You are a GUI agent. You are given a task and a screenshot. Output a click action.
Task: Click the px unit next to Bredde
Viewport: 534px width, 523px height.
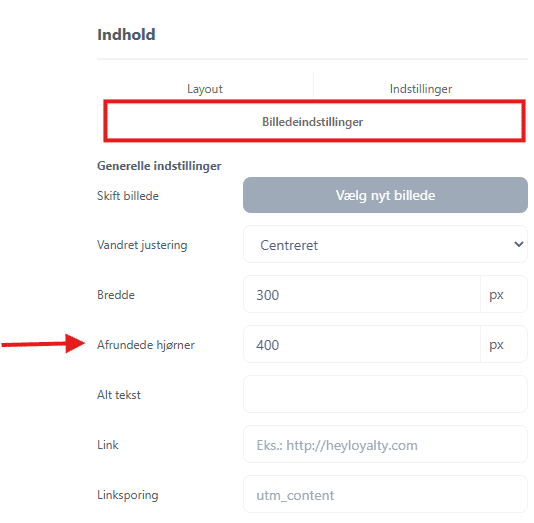coord(497,295)
